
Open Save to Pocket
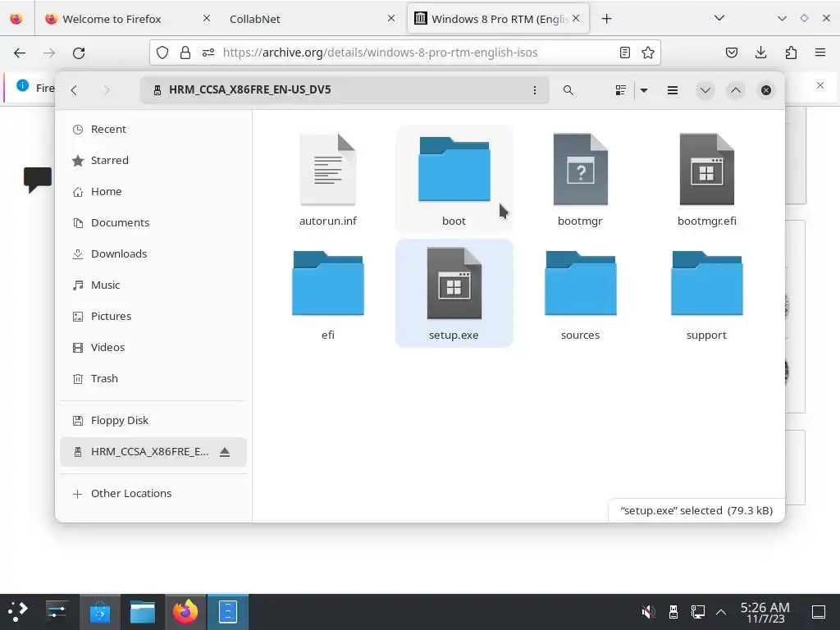point(731,52)
